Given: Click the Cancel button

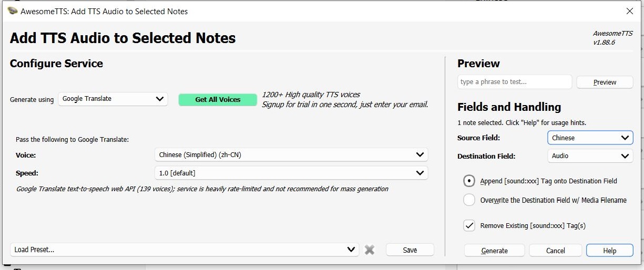Looking at the screenshot, I should click(x=556, y=251).
